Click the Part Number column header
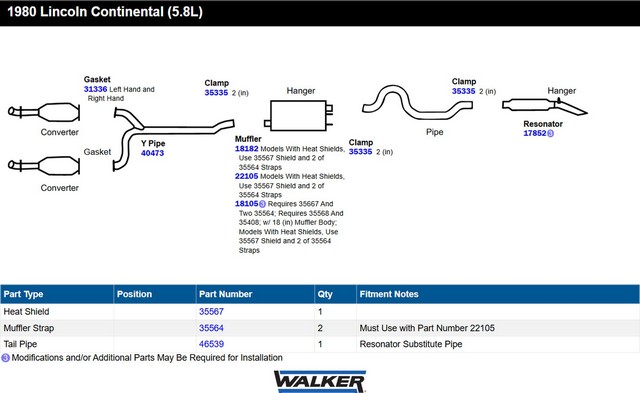 (225, 294)
